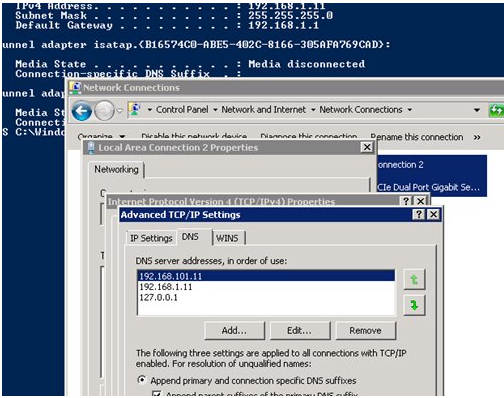This screenshot has width=504, height=398.
Task: Move DNS server down with green arrow
Action: (x=414, y=305)
